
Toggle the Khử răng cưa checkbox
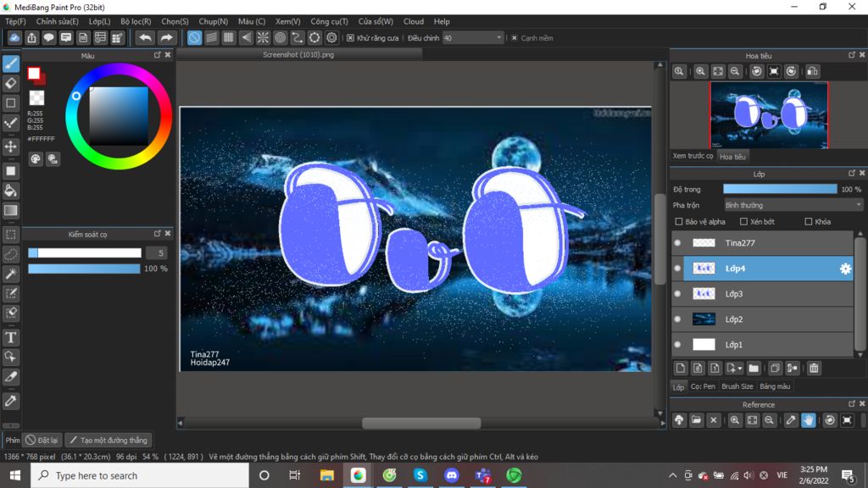click(350, 37)
